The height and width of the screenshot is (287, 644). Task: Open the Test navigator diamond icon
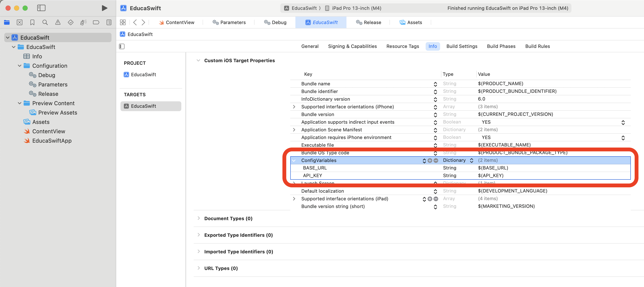pos(70,23)
